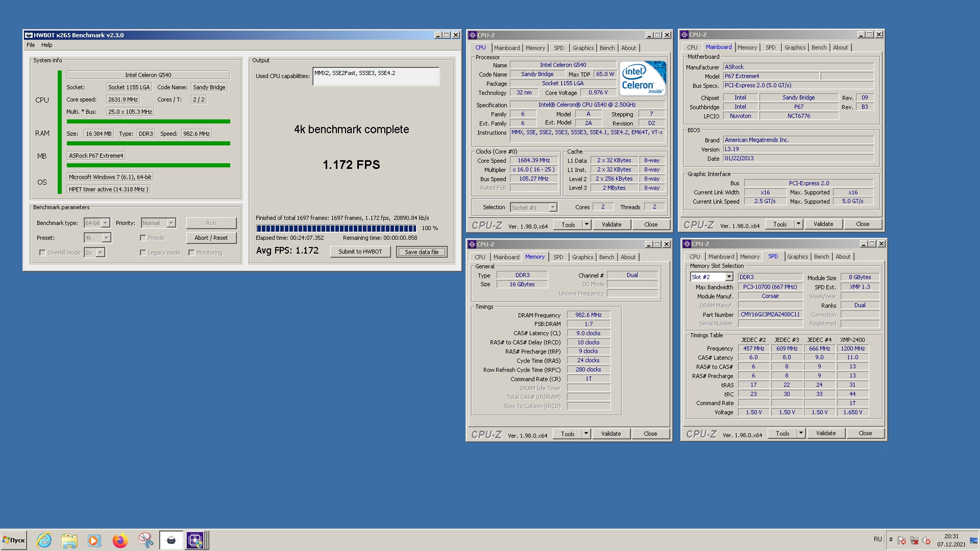Click the DRAM Frequency 982.6 MHz value
Viewport: 980px width, 551px height.
click(589, 315)
